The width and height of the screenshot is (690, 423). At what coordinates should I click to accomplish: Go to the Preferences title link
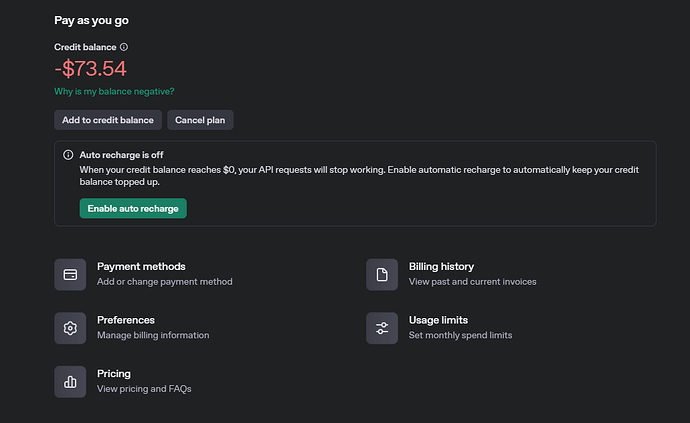click(125, 320)
